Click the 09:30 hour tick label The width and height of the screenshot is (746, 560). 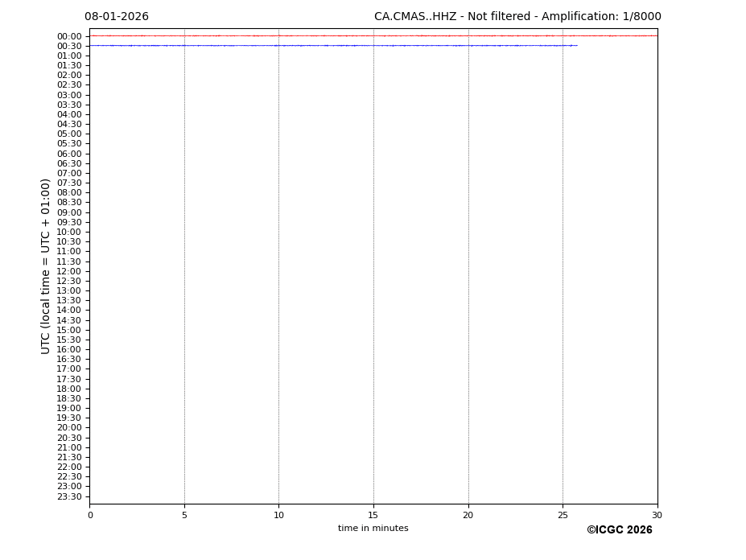(68, 222)
